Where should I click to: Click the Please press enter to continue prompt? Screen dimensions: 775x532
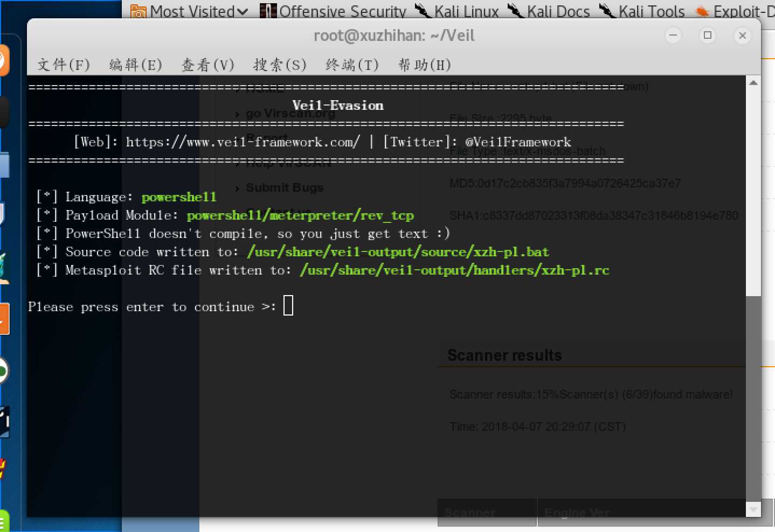pyautogui.click(x=152, y=307)
